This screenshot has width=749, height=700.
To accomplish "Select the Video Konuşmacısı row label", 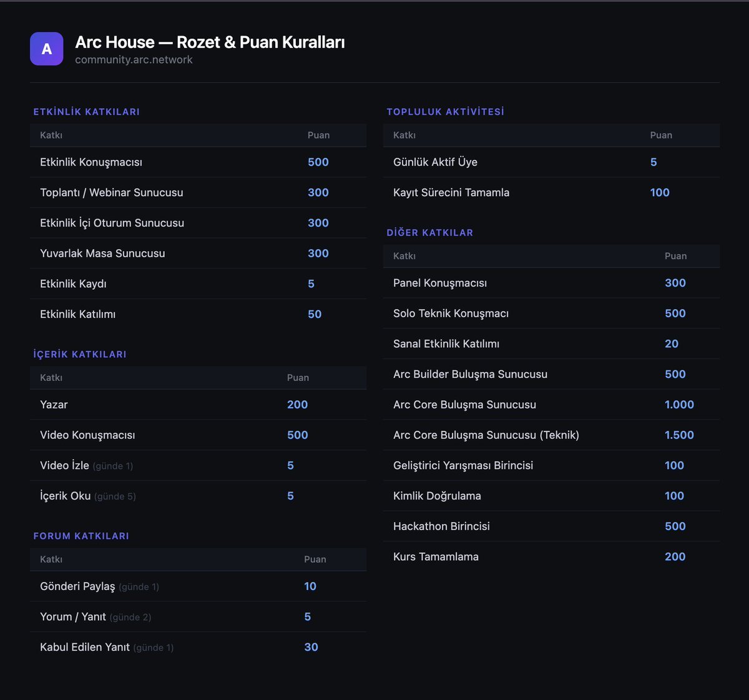I will 87,435.
